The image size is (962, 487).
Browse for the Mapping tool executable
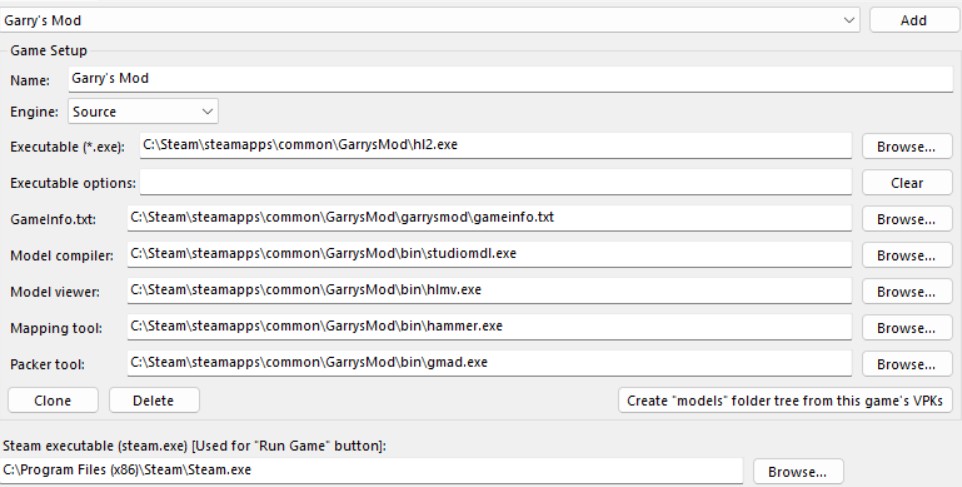click(x=907, y=328)
